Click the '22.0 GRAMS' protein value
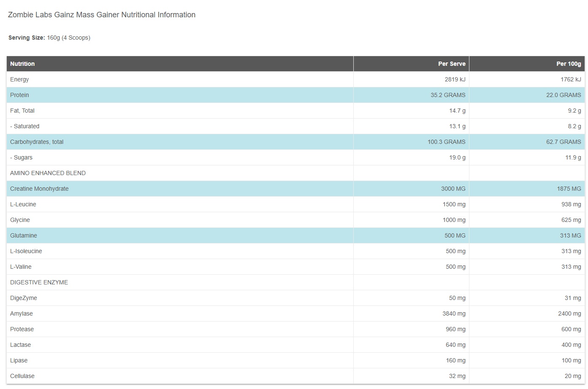 click(564, 95)
